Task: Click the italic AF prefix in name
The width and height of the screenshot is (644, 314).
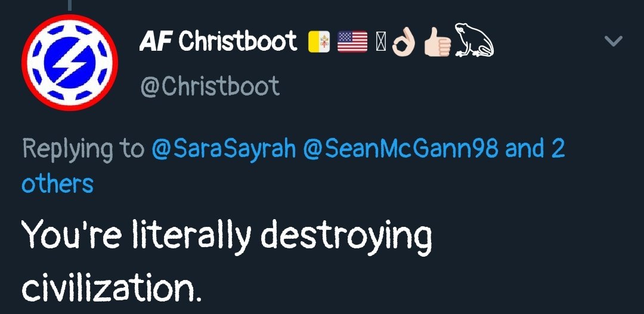Action: (155, 41)
